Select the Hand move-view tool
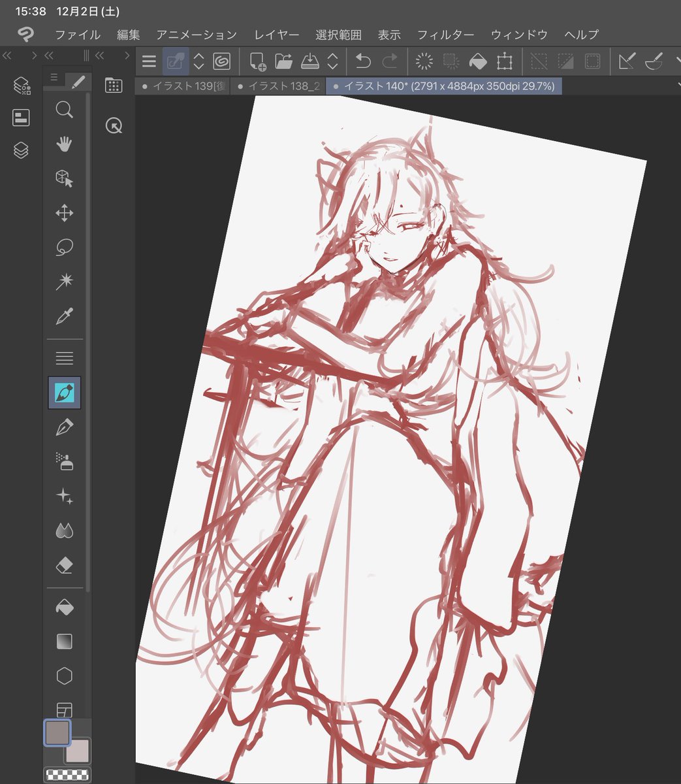The width and height of the screenshot is (681, 784). 64,144
